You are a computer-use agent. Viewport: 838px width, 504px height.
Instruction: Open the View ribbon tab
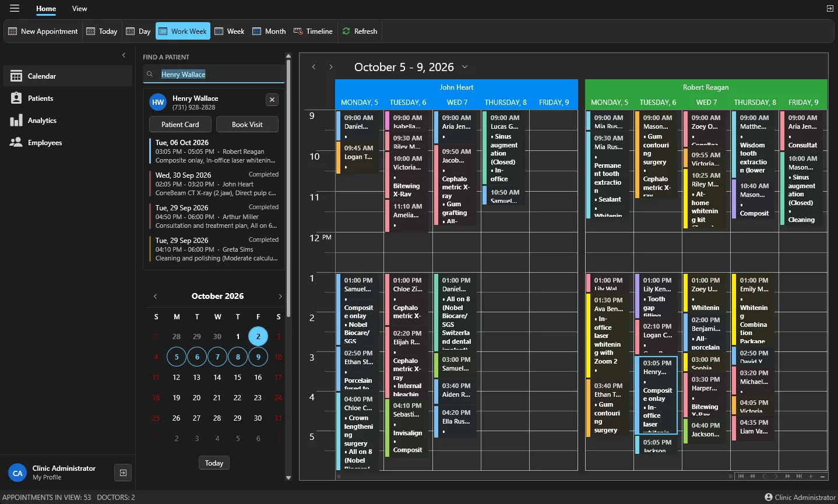point(79,9)
